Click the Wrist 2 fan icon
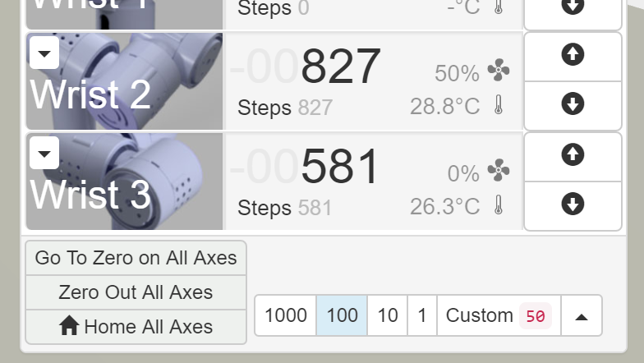Image resolution: width=644 pixels, height=363 pixels. click(499, 71)
